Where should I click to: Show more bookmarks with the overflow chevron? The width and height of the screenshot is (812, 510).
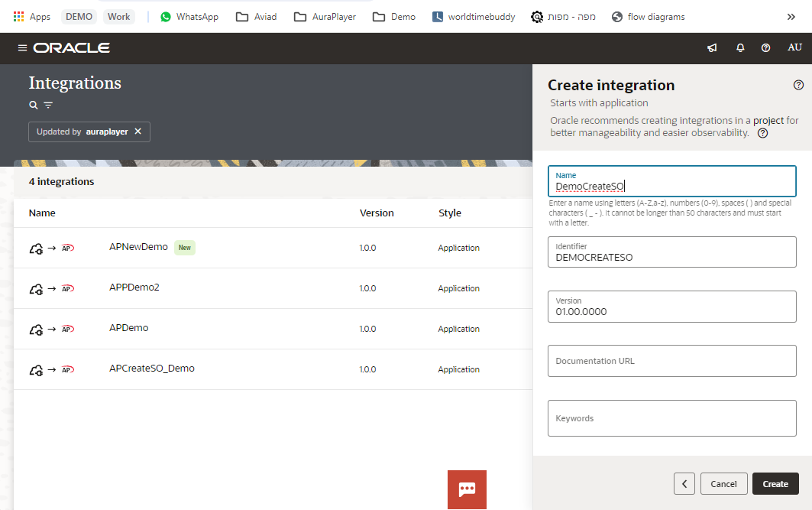click(x=791, y=17)
